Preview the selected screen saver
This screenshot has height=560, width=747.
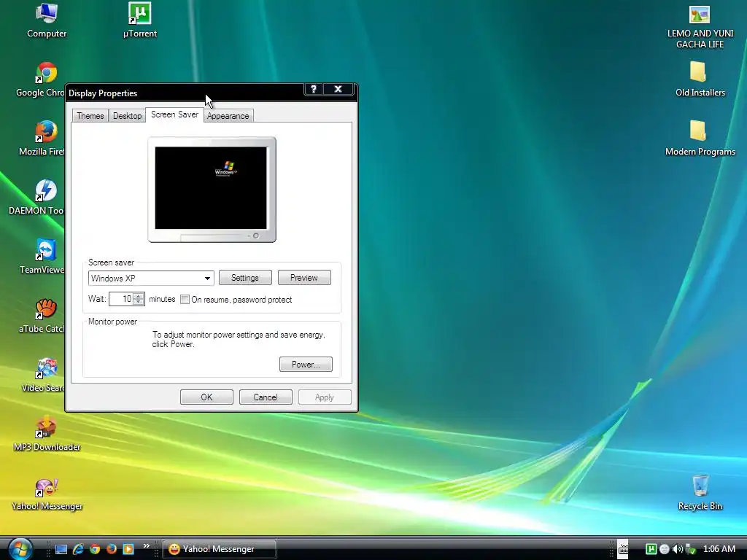click(304, 278)
